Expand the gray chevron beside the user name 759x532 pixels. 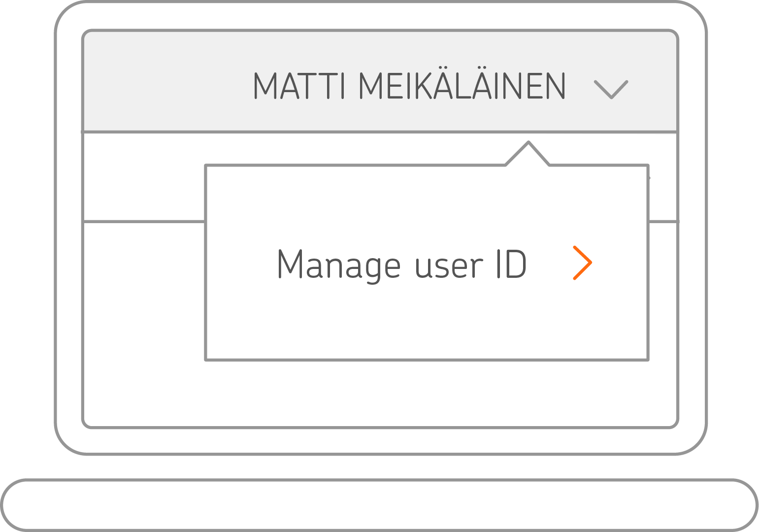coord(611,89)
